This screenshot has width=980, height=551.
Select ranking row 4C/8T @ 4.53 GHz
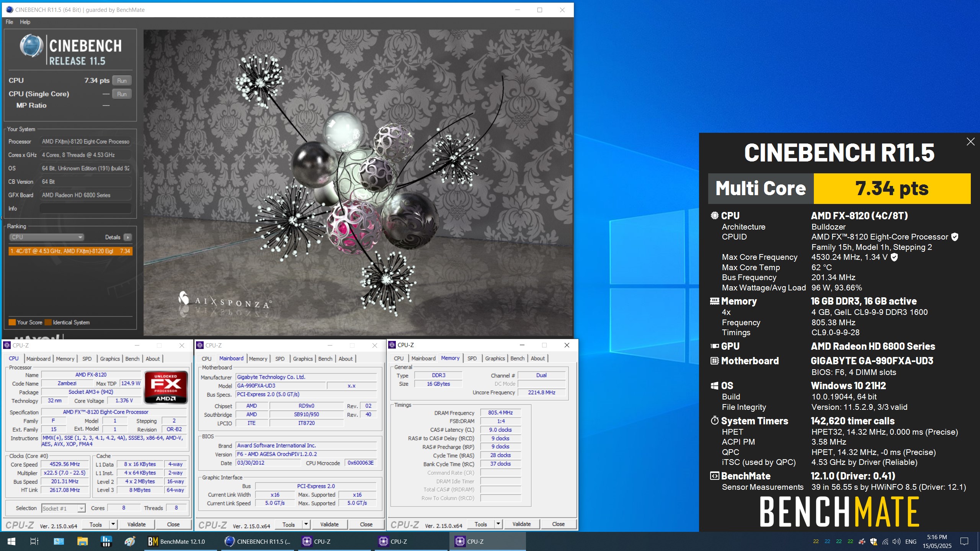[70, 251]
